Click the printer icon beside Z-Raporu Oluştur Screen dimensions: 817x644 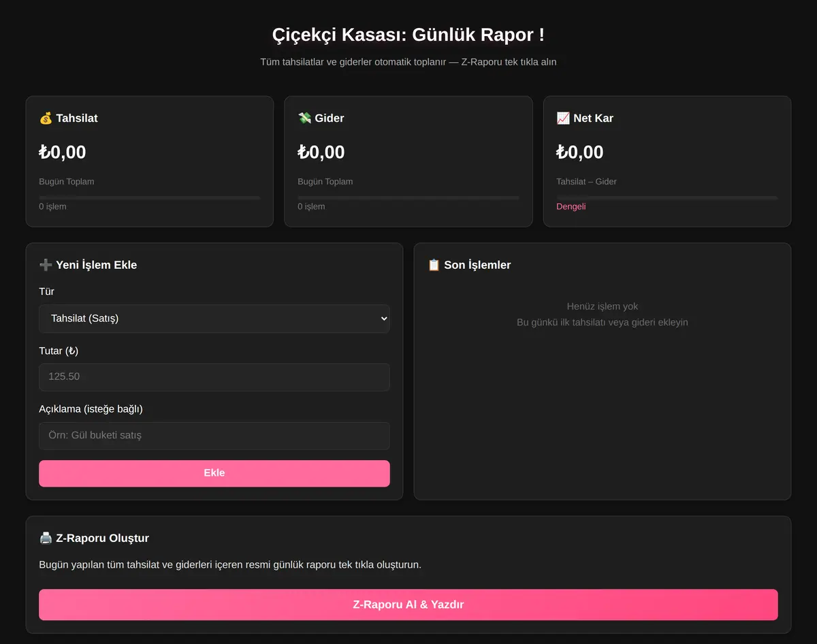(46, 538)
